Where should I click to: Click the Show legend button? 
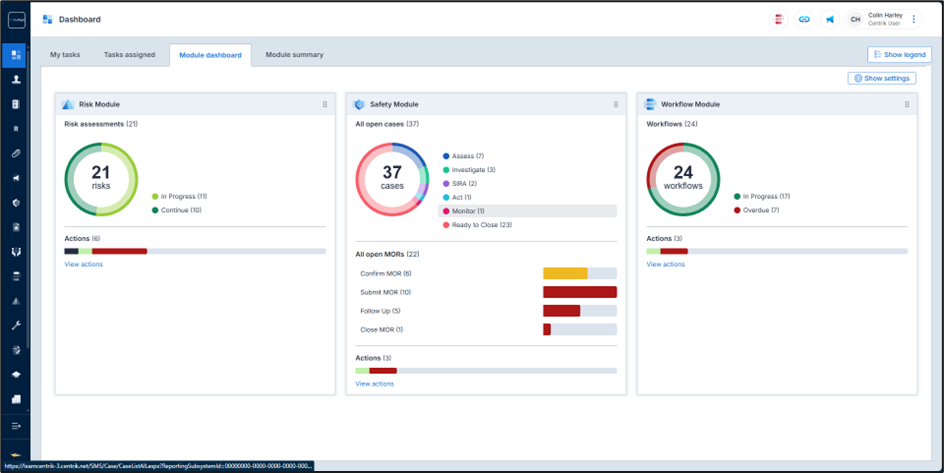click(x=900, y=55)
